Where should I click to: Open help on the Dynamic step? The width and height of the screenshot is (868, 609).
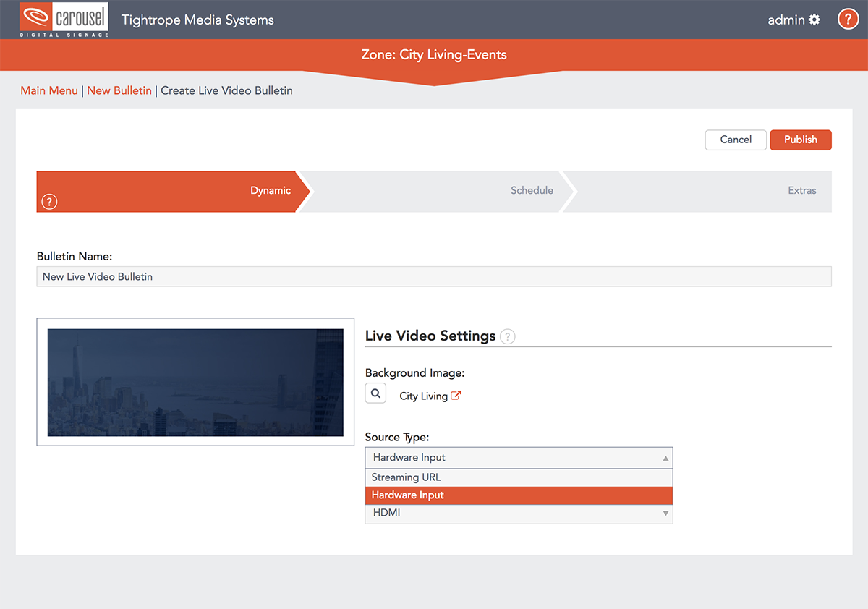(x=48, y=202)
